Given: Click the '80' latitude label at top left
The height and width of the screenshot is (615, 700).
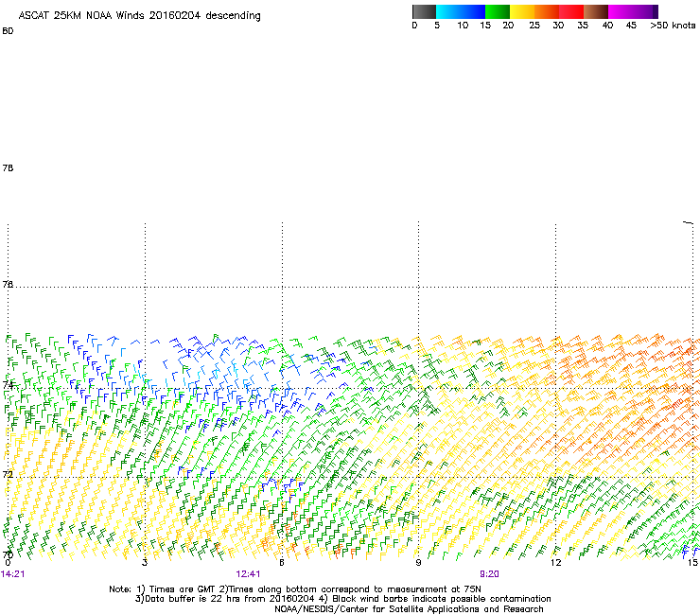Looking at the screenshot, I should click(x=8, y=31).
